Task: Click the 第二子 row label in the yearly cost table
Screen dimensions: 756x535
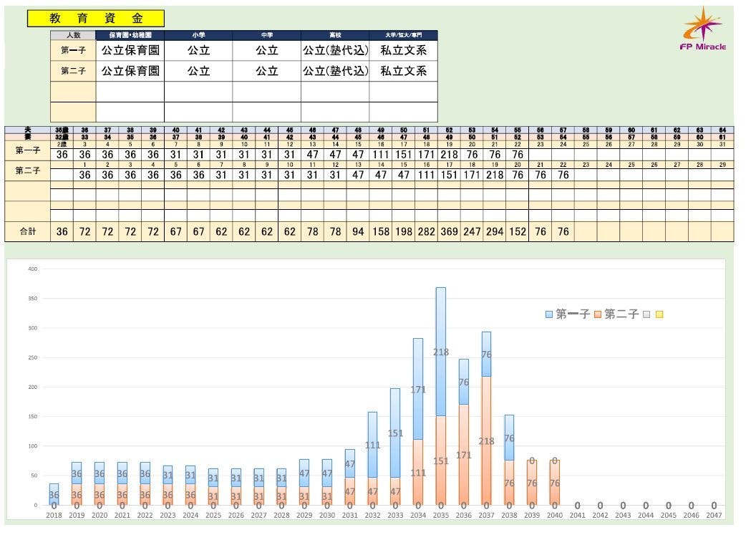Action: [27, 170]
